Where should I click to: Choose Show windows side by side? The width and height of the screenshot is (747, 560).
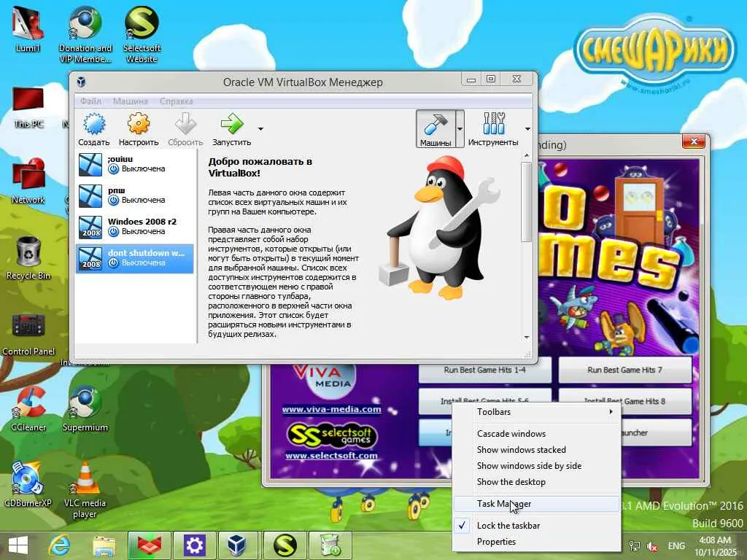point(536,466)
